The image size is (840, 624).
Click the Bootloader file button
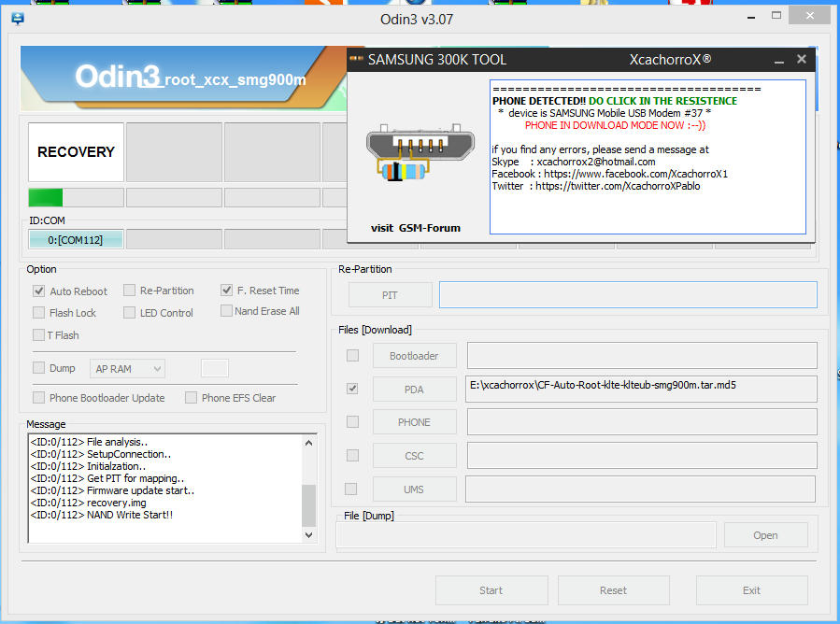pos(415,356)
